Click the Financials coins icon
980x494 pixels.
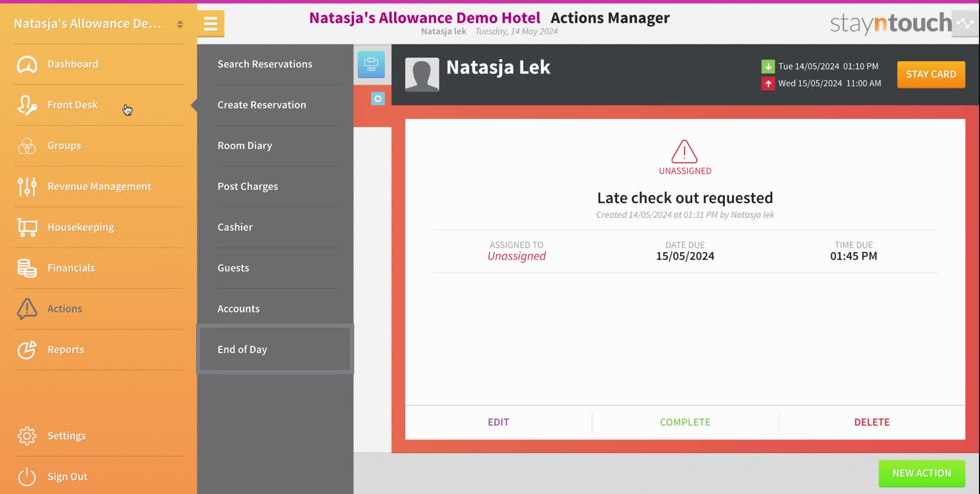[27, 268]
